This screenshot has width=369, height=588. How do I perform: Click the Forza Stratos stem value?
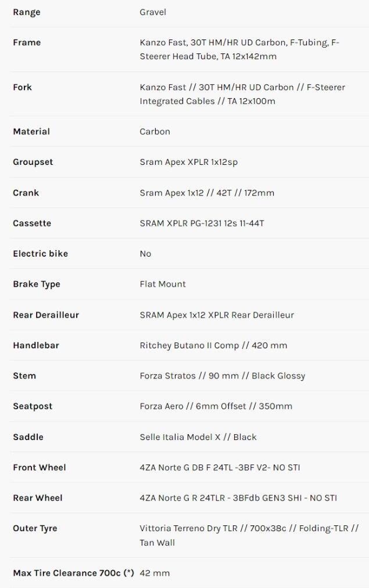point(222,376)
